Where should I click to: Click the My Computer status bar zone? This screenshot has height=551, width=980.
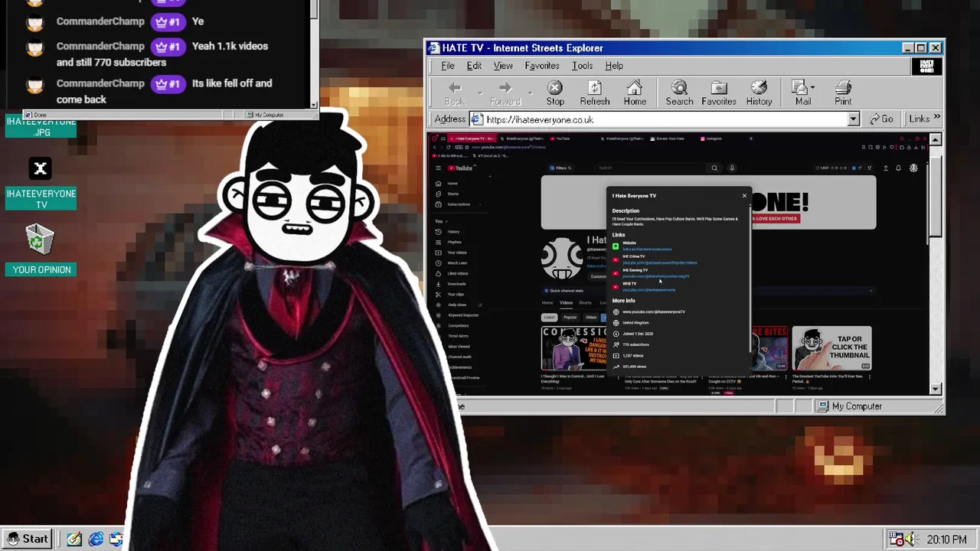(880, 406)
